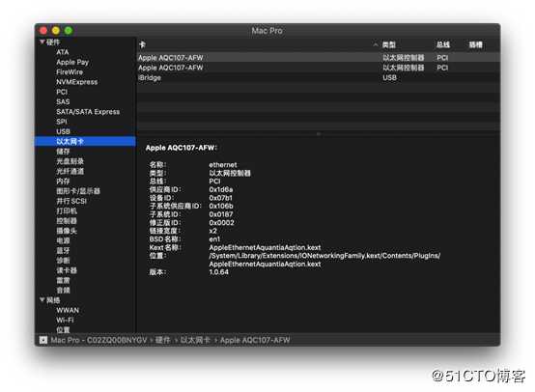This screenshot has height=392, width=535.
Task: Show NVMExpress hardware details
Action: [x=76, y=82]
